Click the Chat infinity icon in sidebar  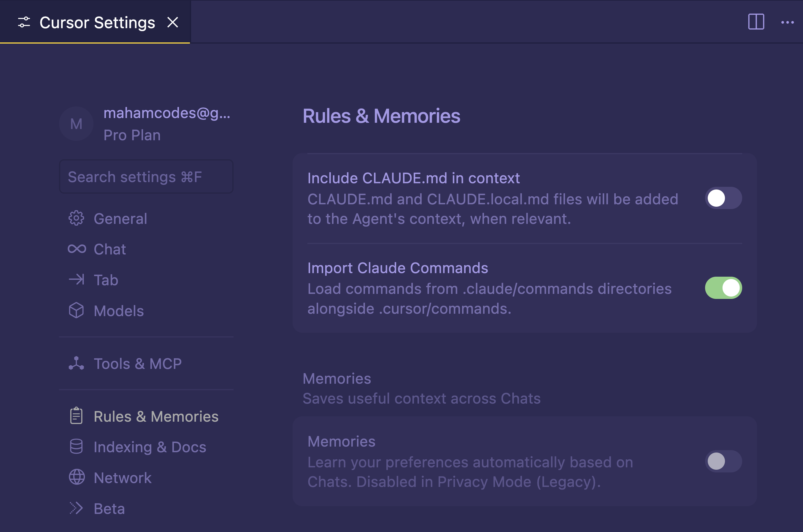76,249
